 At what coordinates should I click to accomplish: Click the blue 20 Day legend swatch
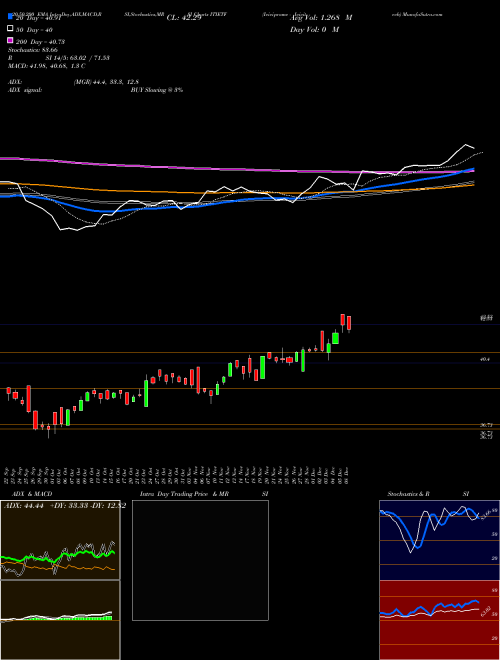tap(10, 17)
